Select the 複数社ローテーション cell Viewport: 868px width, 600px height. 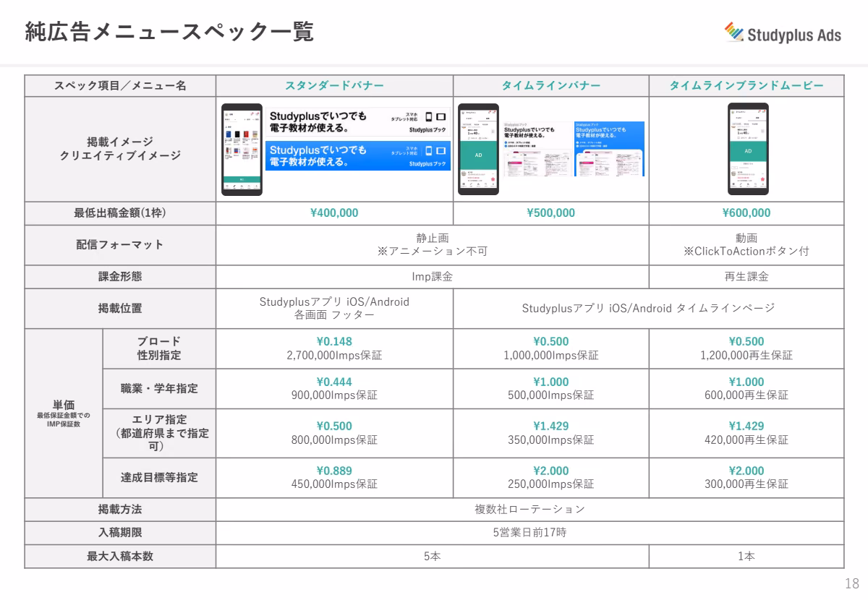click(529, 510)
